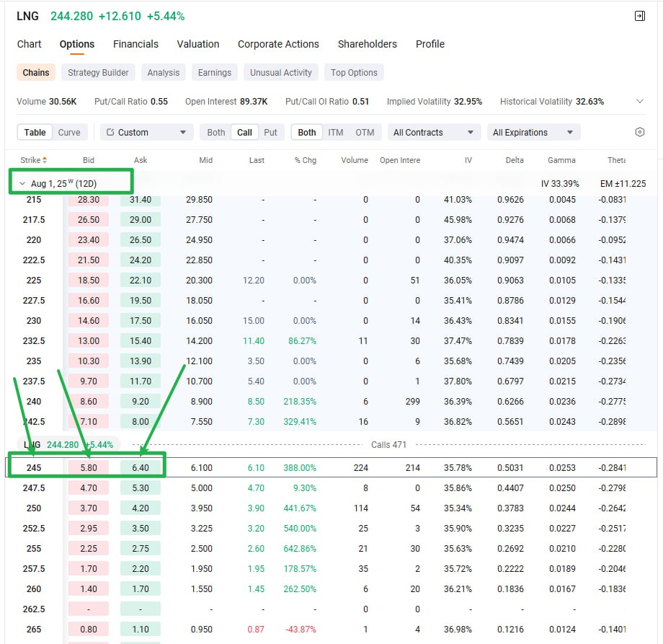This screenshot has width=663, height=644.
Task: Open the Strategy Builder sub-tab
Action: 98,72
